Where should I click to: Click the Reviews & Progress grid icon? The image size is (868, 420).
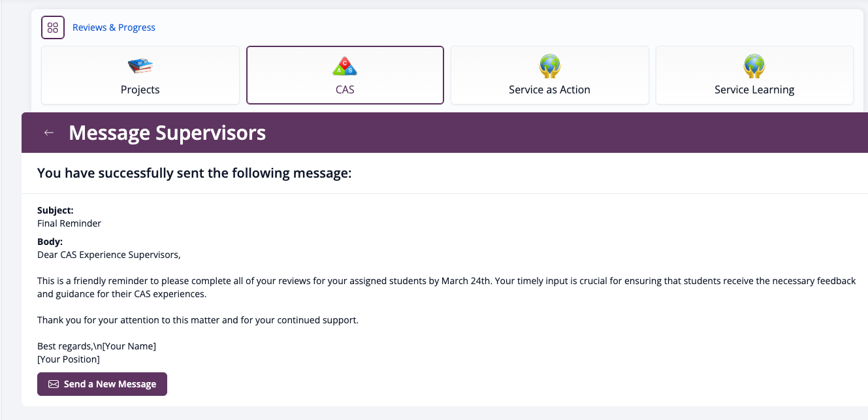pos(53,27)
